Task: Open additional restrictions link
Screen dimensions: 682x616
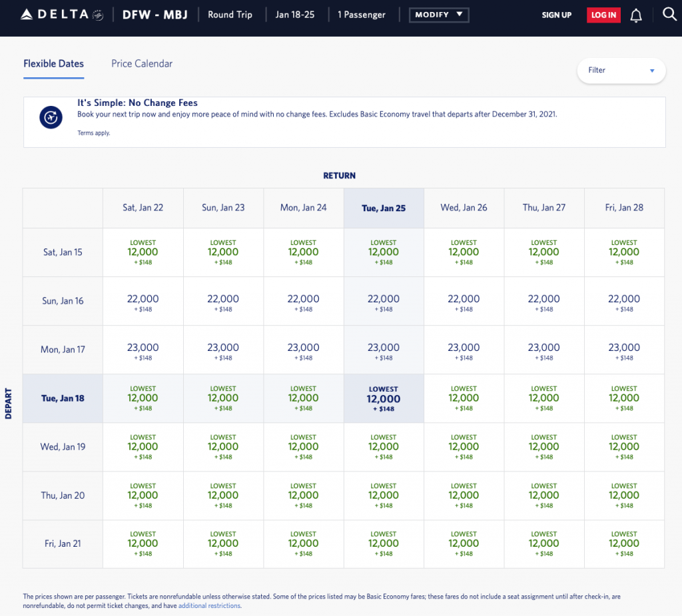Action: click(209, 606)
